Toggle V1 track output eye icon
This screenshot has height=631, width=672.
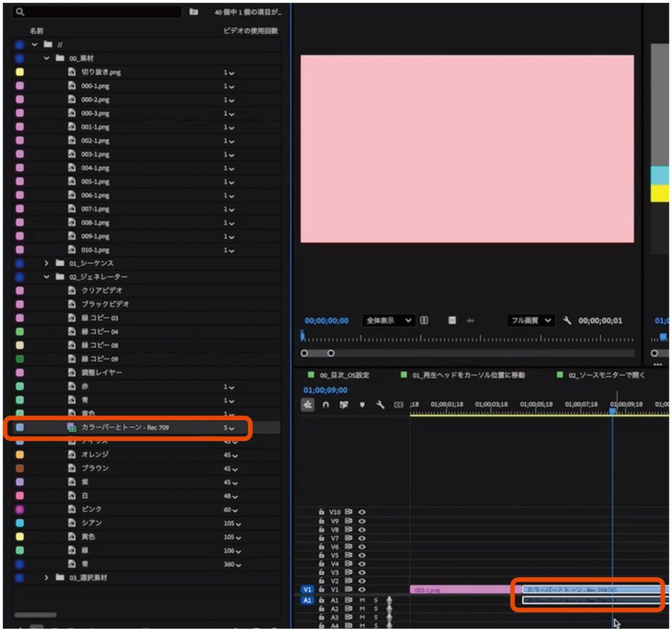[x=362, y=590]
